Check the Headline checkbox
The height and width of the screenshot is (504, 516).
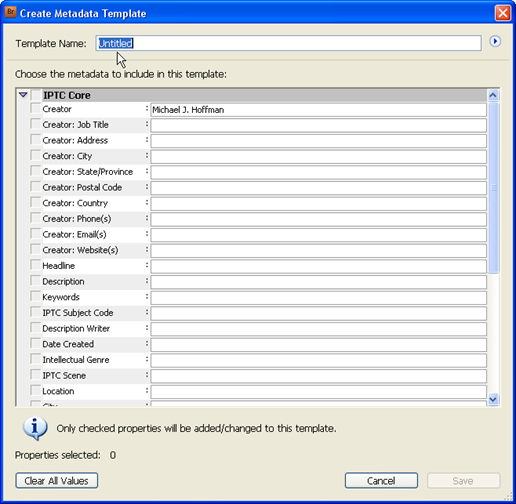pyautogui.click(x=35, y=265)
